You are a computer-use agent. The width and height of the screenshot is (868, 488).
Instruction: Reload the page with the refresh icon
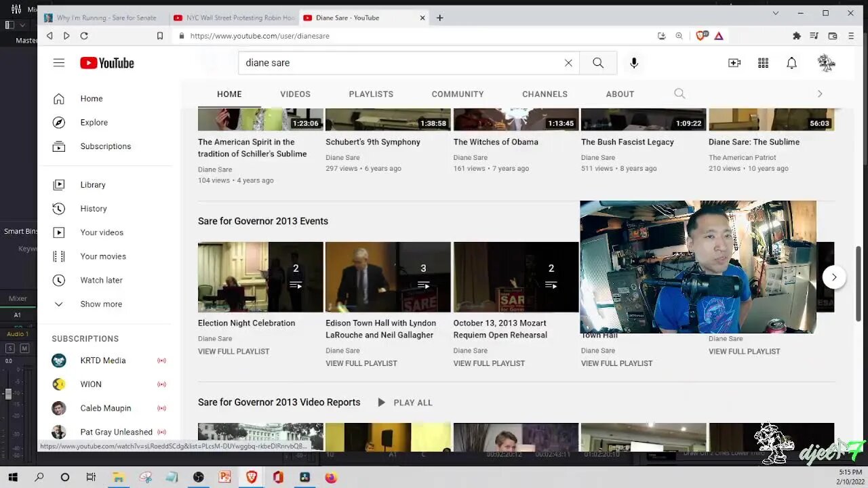[84, 36]
